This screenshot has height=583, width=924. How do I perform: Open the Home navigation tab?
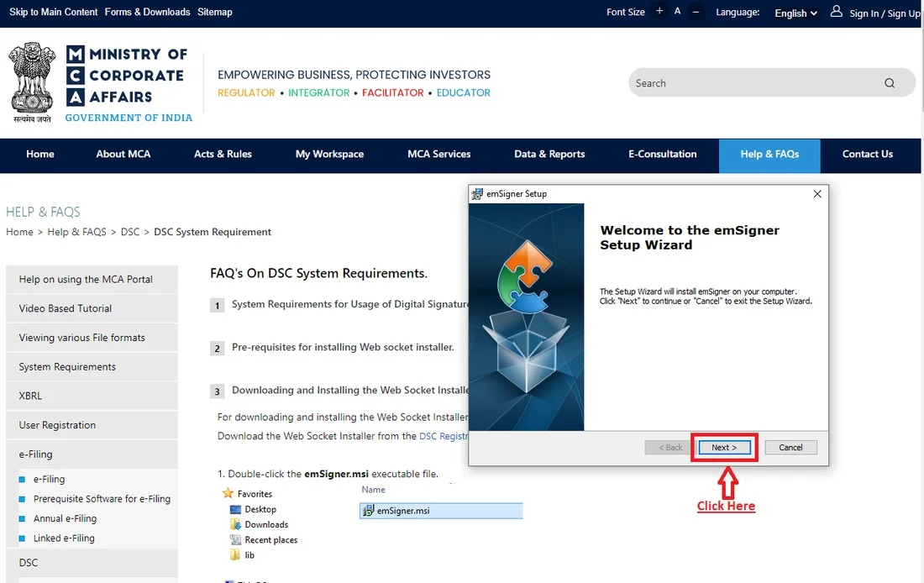pos(40,155)
